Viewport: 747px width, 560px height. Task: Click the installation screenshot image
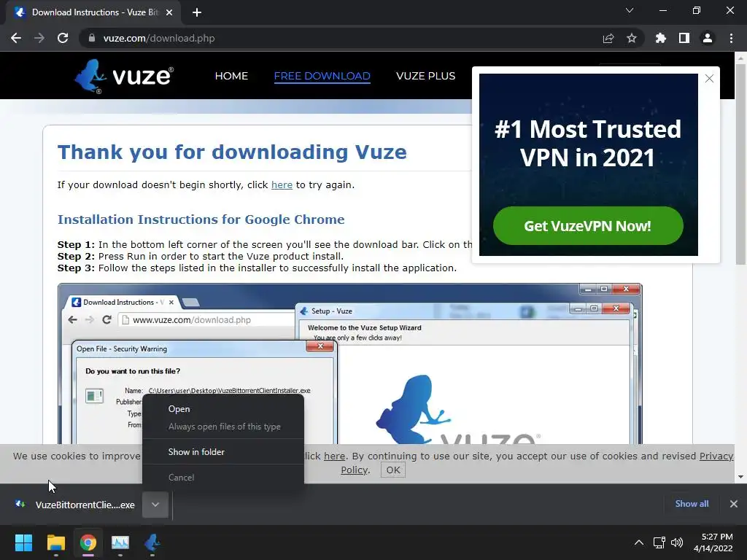point(350,365)
